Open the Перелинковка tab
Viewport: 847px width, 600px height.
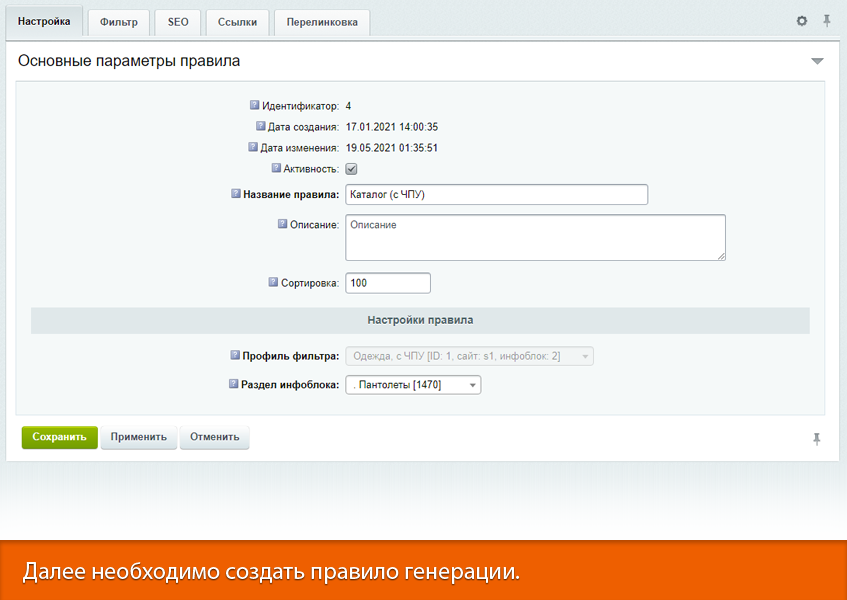[322, 22]
